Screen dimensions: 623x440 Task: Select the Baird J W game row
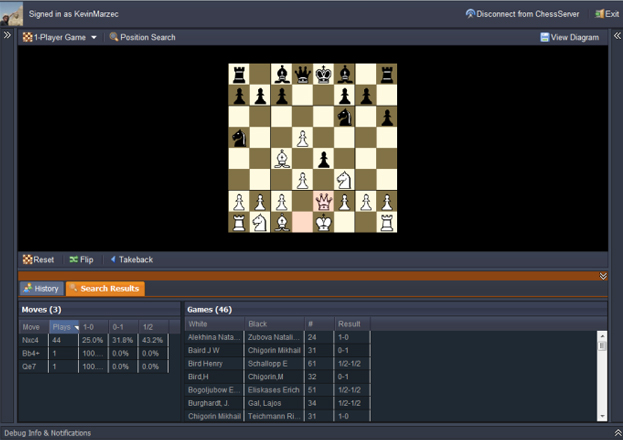[x=214, y=351]
